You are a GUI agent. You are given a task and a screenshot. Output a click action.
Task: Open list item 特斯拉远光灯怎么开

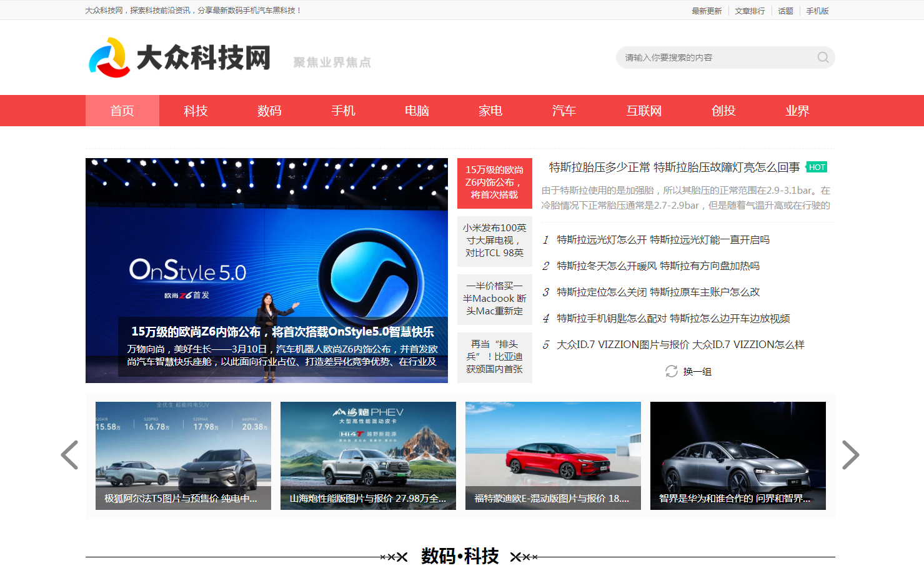pos(663,240)
